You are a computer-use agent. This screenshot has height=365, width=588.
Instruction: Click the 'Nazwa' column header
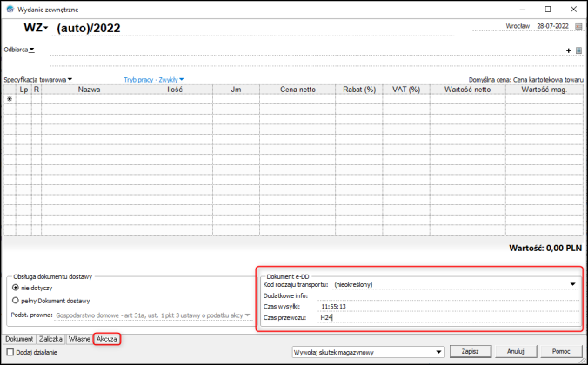89,90
